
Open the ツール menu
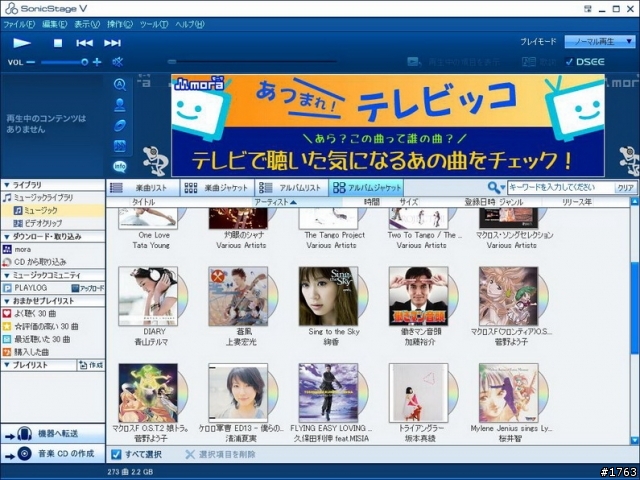tap(153, 24)
